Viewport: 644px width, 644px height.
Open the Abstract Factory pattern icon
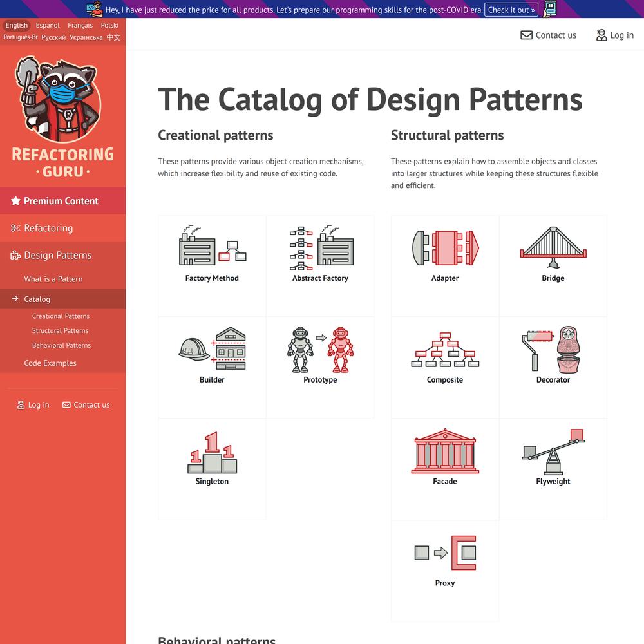[321, 247]
